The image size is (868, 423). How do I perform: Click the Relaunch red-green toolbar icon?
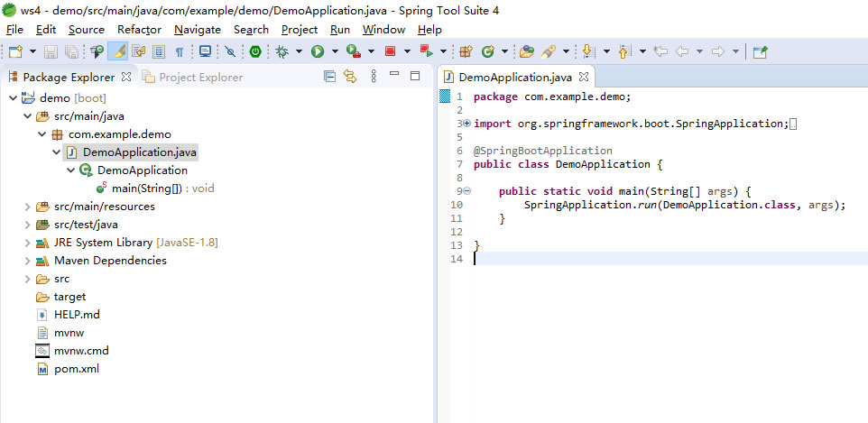pyautogui.click(x=426, y=51)
